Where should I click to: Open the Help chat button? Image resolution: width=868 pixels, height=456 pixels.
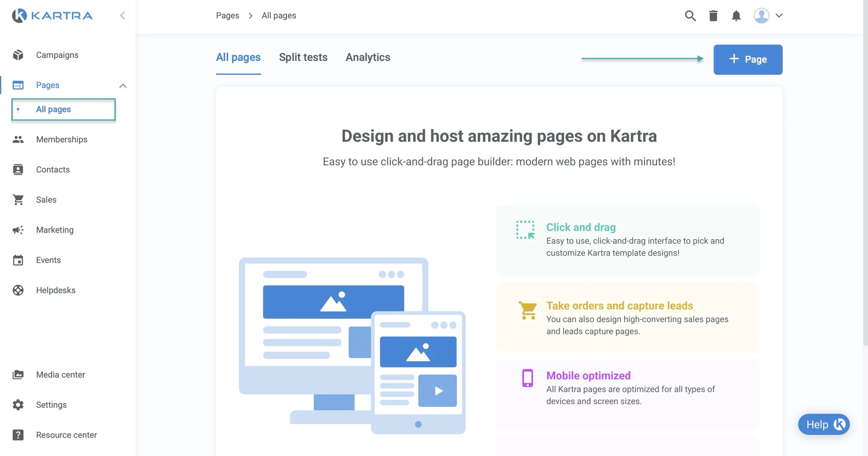tap(824, 425)
